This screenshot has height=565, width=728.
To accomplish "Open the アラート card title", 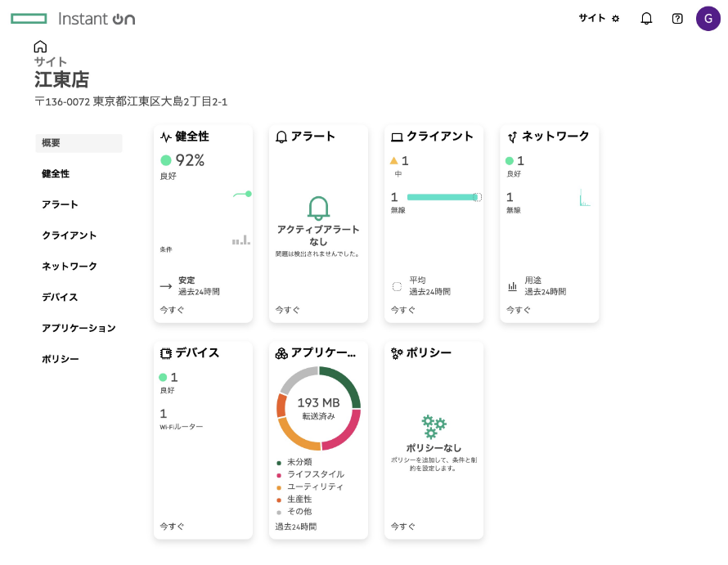I will [x=313, y=137].
